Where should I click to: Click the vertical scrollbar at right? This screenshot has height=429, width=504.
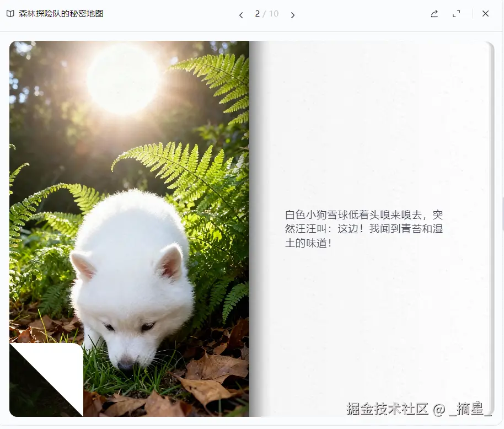[x=502, y=214]
